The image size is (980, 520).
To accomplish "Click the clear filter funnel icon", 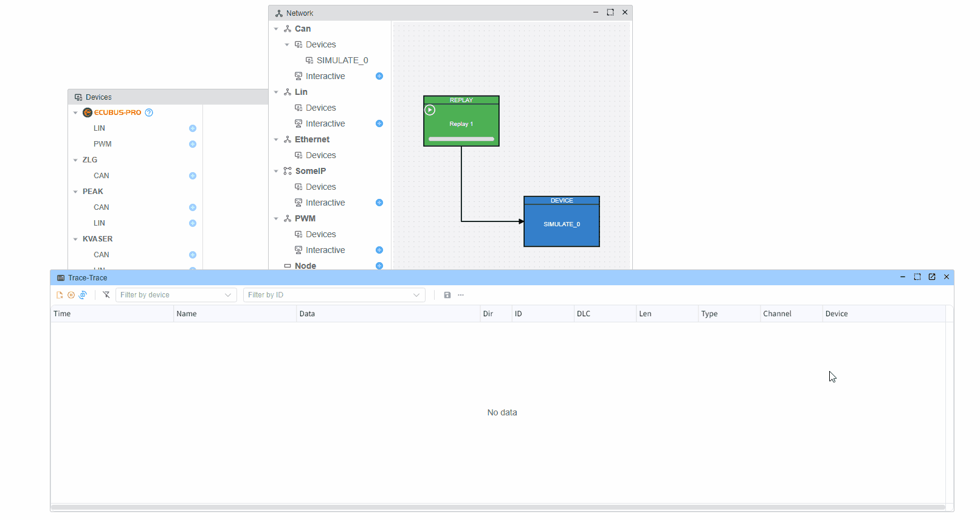I will pyautogui.click(x=106, y=295).
